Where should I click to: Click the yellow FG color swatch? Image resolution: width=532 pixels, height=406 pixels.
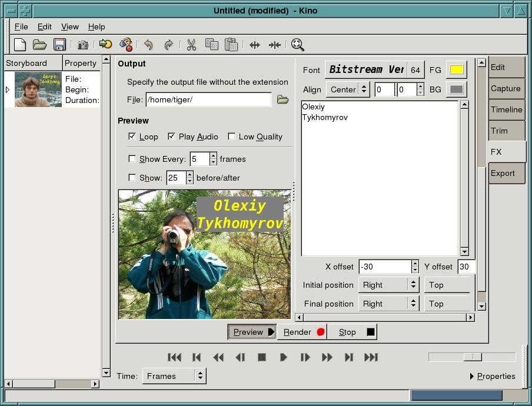(456, 69)
